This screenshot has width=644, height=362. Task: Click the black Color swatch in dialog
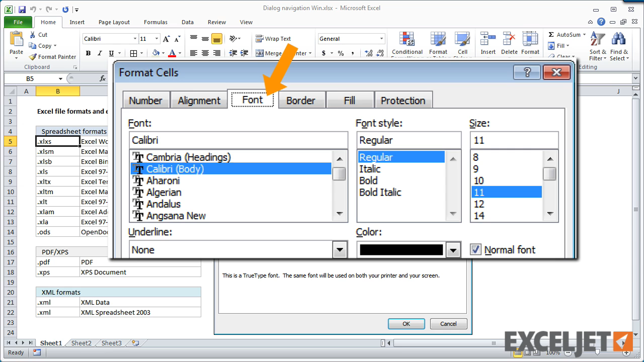coord(401,250)
